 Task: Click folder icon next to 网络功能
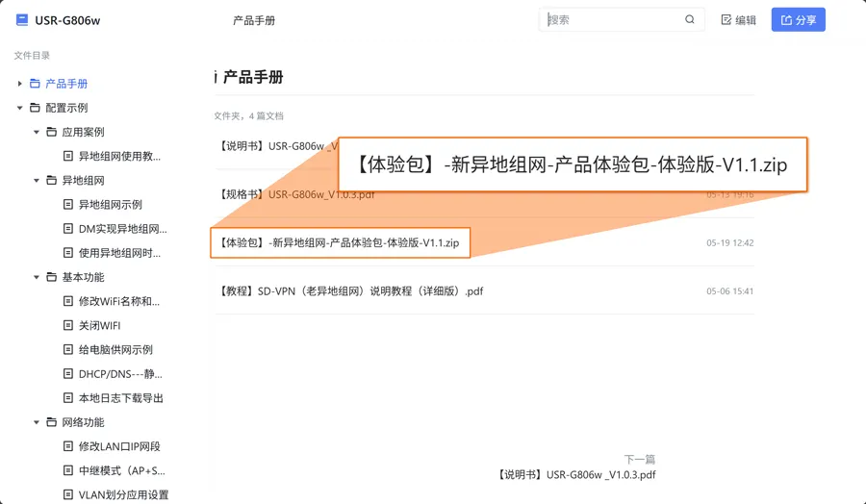click(52, 422)
